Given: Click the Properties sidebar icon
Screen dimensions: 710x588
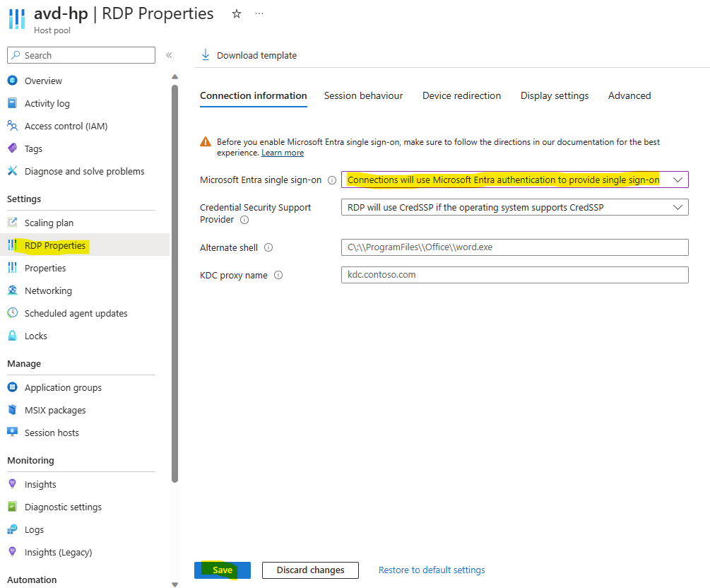Looking at the screenshot, I should 13,268.
